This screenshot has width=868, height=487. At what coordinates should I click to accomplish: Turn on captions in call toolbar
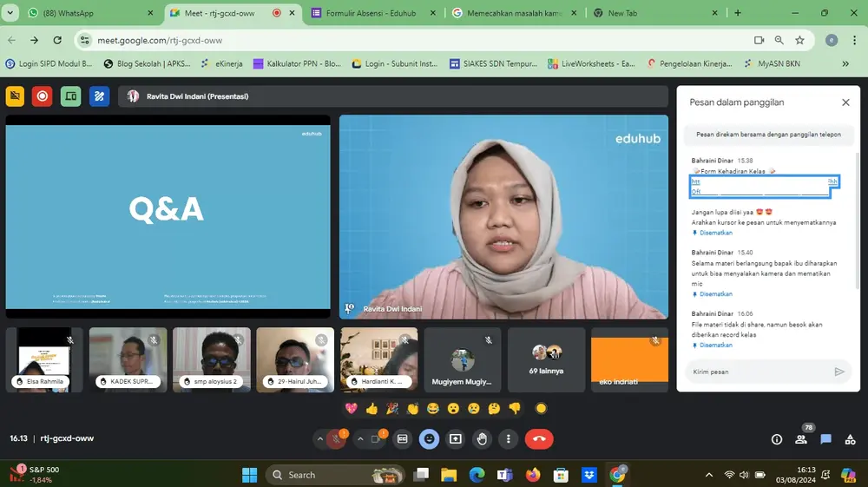403,439
